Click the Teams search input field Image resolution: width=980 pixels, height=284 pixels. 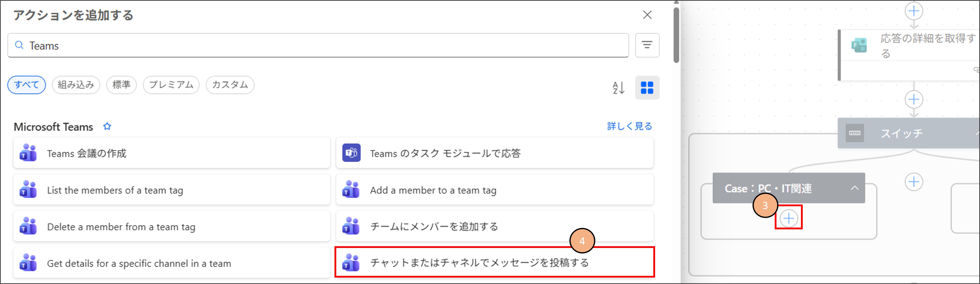coord(318,46)
